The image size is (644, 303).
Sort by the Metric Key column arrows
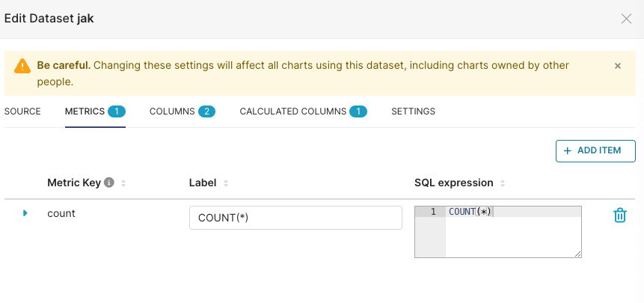pos(123,183)
